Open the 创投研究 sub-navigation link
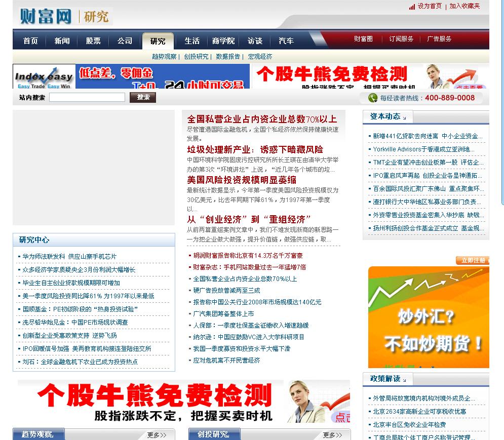Viewport: 504px width, 440px height. pyautogui.click(x=196, y=57)
